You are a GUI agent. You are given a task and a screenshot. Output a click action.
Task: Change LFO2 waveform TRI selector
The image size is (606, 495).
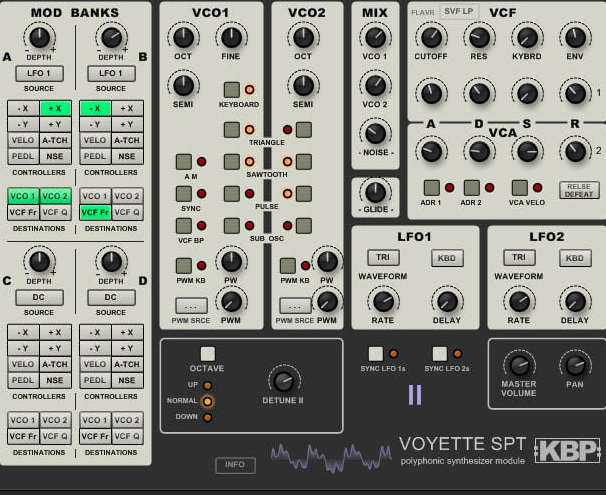(519, 257)
